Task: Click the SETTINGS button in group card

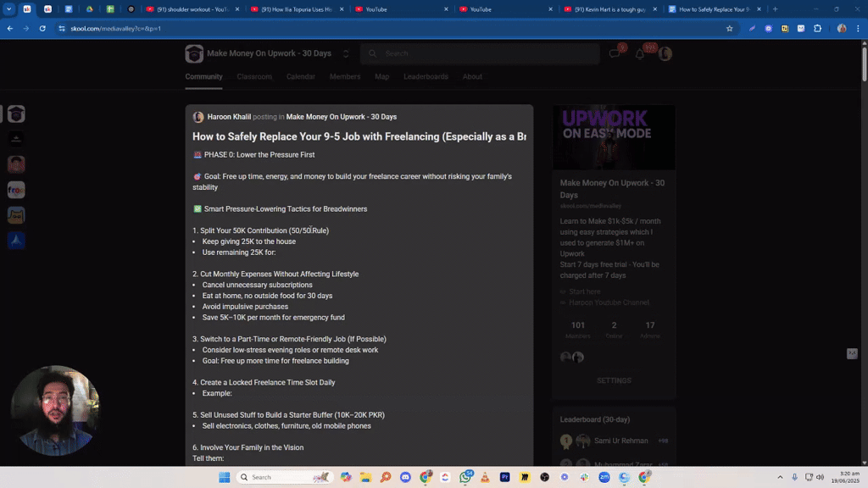Action: click(614, 380)
